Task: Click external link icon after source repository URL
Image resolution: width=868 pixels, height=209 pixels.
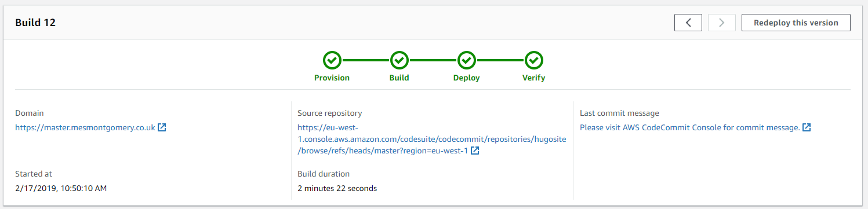Action: coord(475,151)
